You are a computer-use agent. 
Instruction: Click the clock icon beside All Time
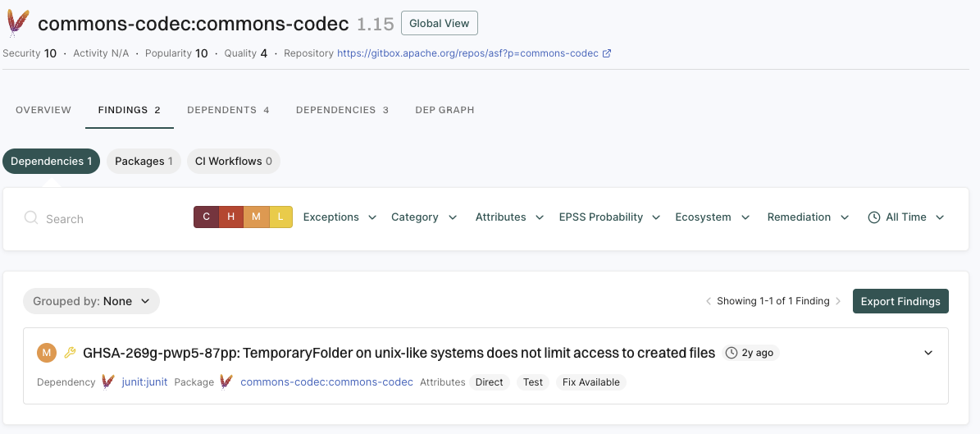click(x=874, y=217)
